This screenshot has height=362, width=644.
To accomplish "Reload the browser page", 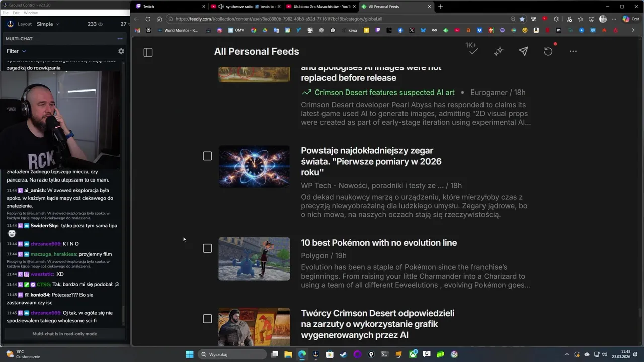I will click(148, 19).
